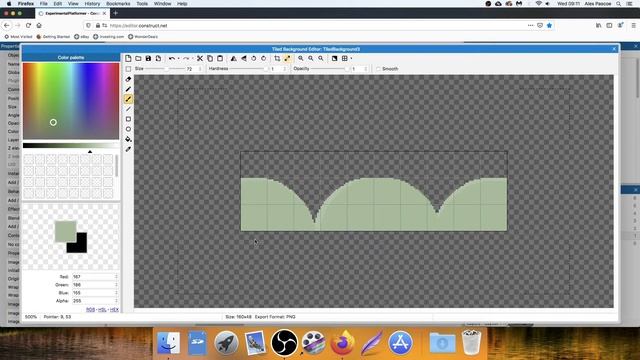Click the highlighted resize image icon
This screenshot has width=640, height=360.
287,58
